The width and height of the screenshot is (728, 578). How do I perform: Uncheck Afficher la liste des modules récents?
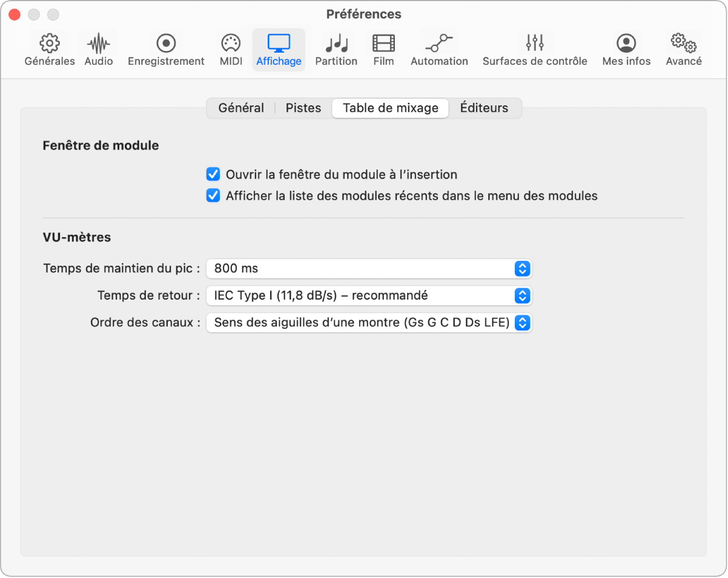click(213, 196)
